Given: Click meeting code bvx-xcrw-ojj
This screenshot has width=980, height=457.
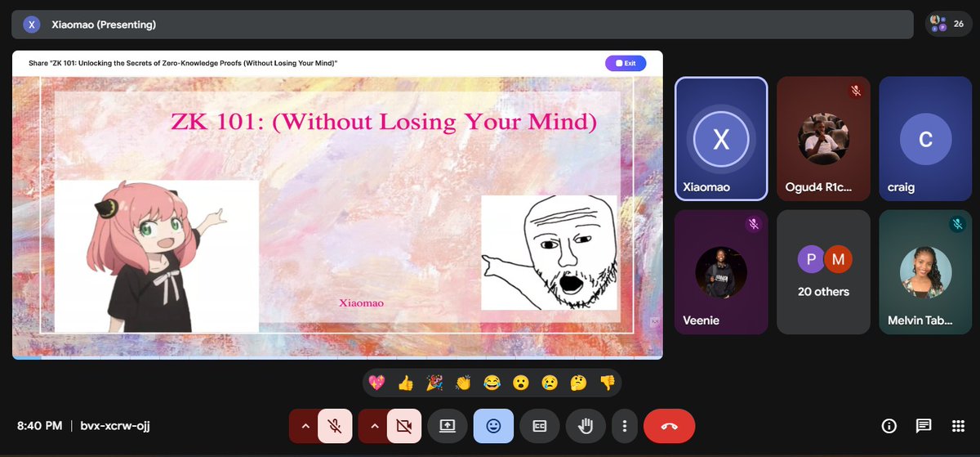Looking at the screenshot, I should 115,426.
